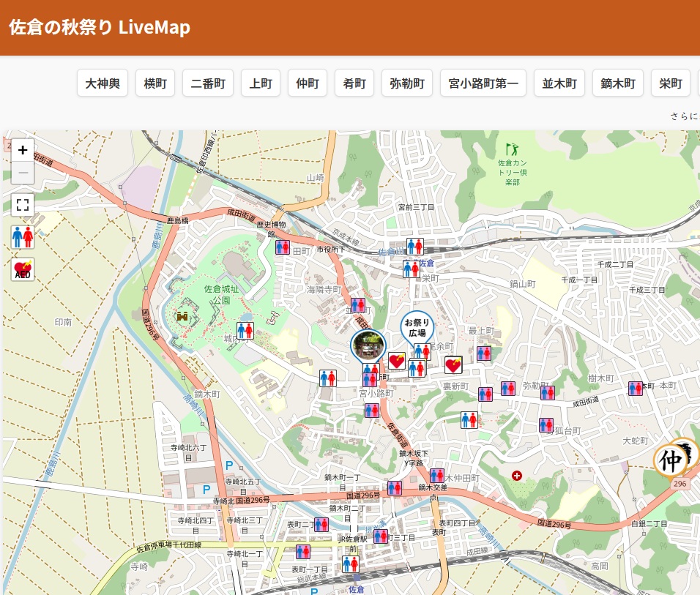This screenshot has height=595, width=700.
Task: Click the AED heart marker near 裏新町
Action: pos(453,364)
